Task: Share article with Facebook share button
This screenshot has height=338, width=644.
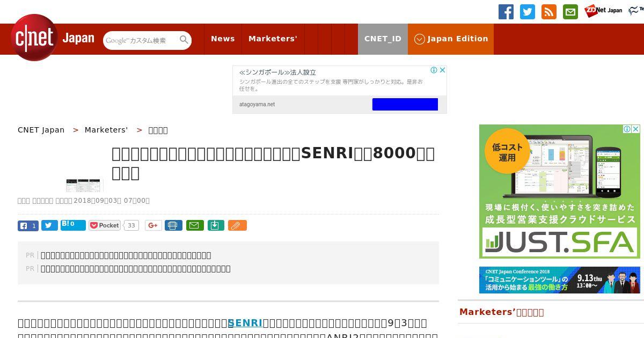Action: point(28,226)
